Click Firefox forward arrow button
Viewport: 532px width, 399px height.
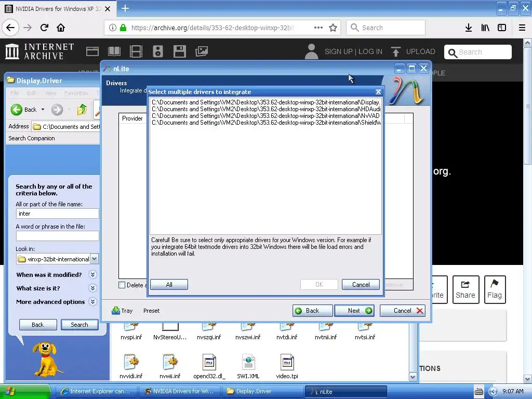28,28
